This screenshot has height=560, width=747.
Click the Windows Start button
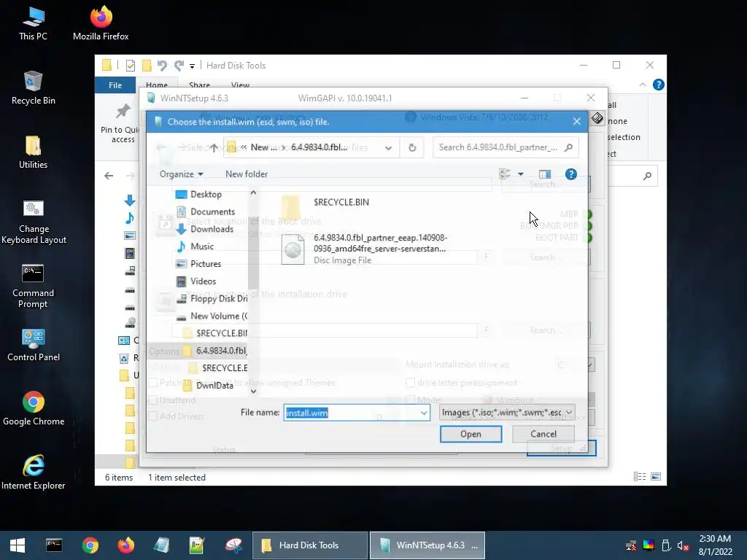coord(18,545)
